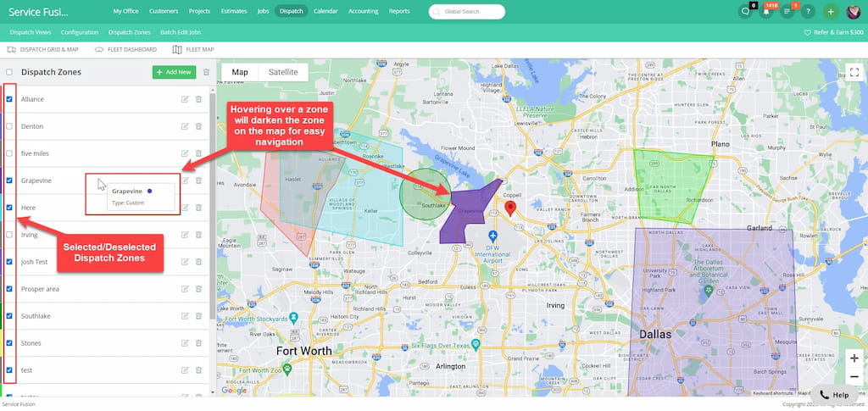
Task: Toggle the select-all Dispatch Zones checkbox
Action: (x=9, y=72)
